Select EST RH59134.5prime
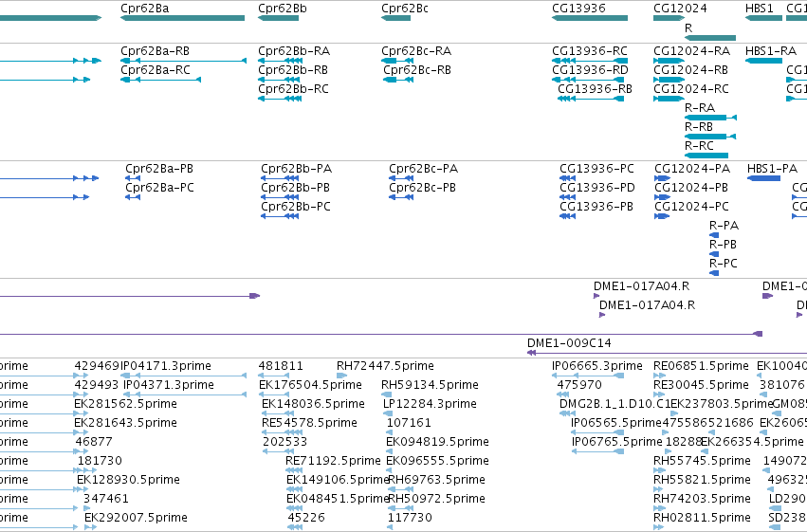The width and height of the screenshot is (807, 532). click(x=387, y=394)
